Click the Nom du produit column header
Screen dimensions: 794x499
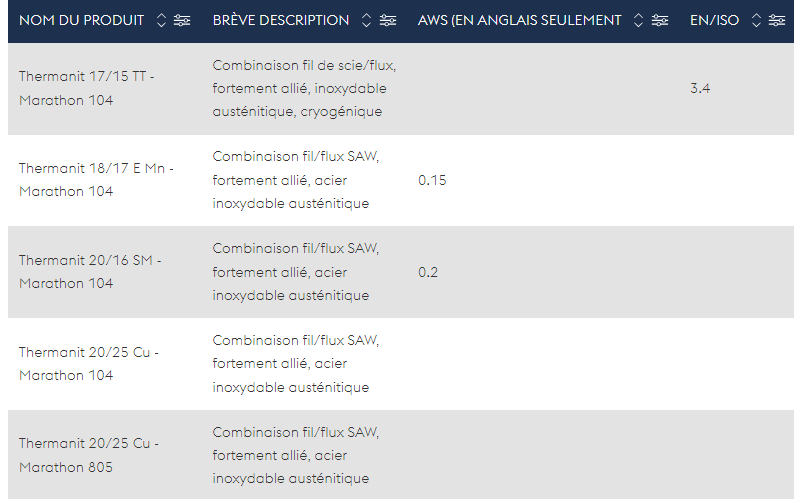tap(81, 21)
